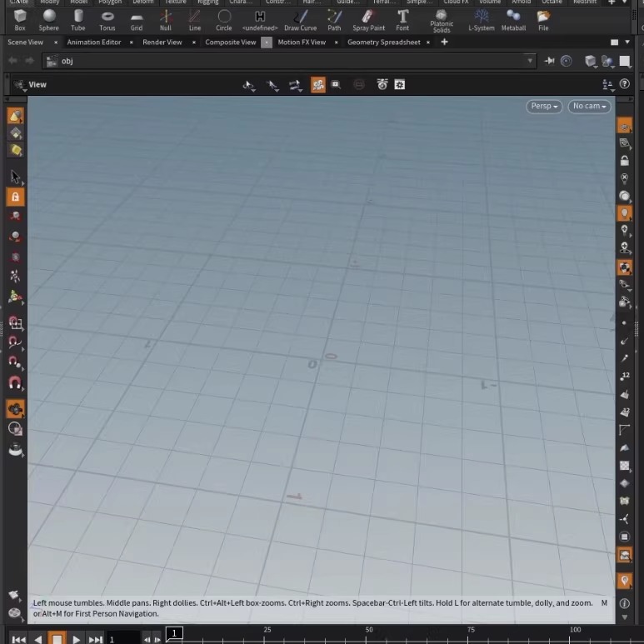This screenshot has height=644, width=644.
Task: Create a Null object from the shelf
Action: click(x=166, y=21)
